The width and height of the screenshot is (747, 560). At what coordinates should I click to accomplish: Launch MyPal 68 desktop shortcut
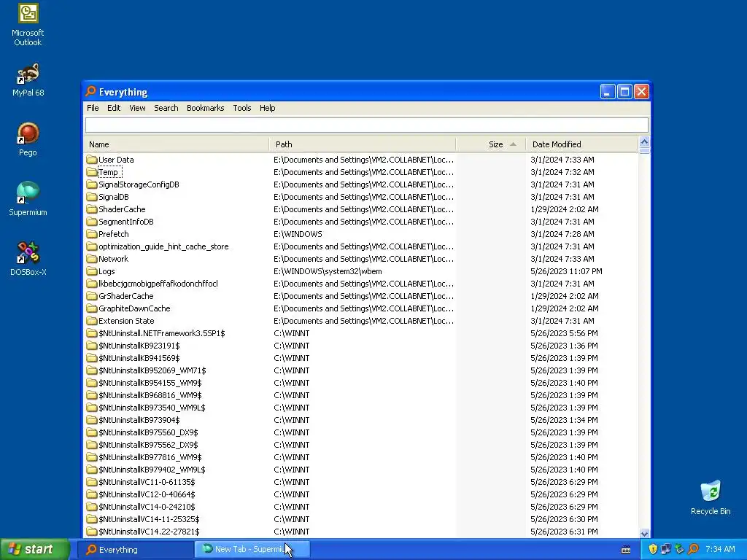click(28, 79)
